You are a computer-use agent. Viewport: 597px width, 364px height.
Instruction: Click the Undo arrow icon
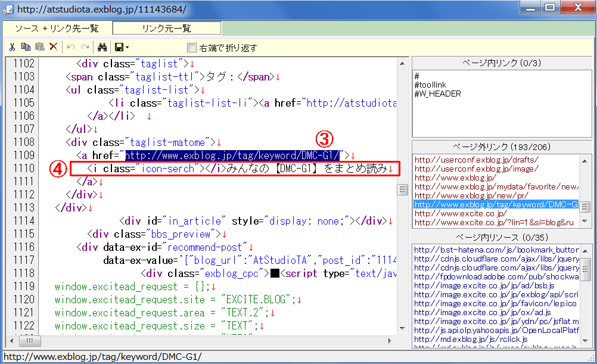coord(71,47)
